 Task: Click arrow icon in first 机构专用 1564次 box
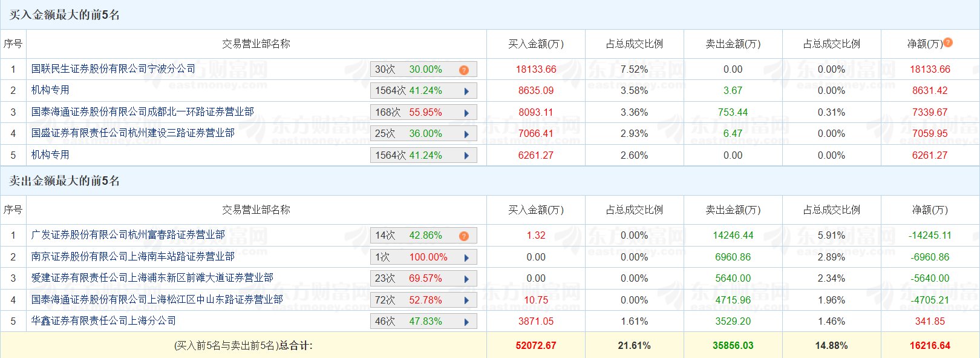coord(466,91)
